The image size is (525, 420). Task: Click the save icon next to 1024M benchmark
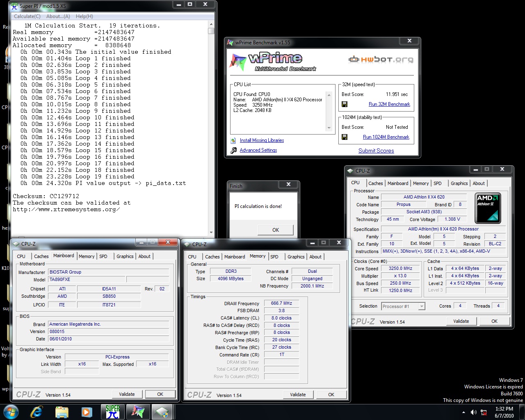point(345,137)
